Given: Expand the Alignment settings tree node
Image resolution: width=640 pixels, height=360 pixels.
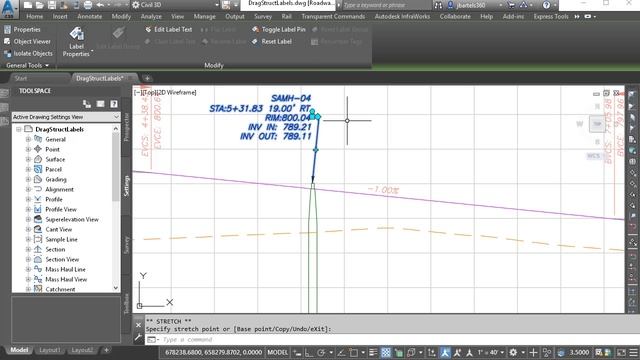Looking at the screenshot, I should 28,189.
